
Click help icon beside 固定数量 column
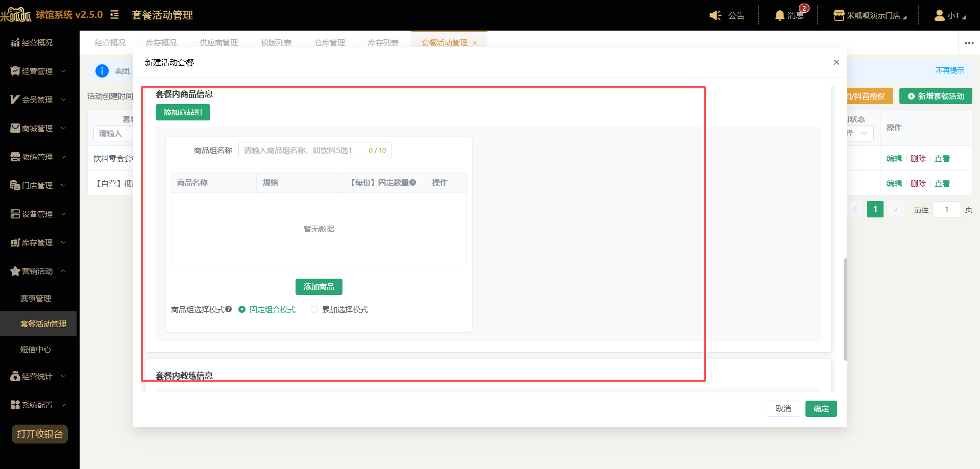(412, 182)
